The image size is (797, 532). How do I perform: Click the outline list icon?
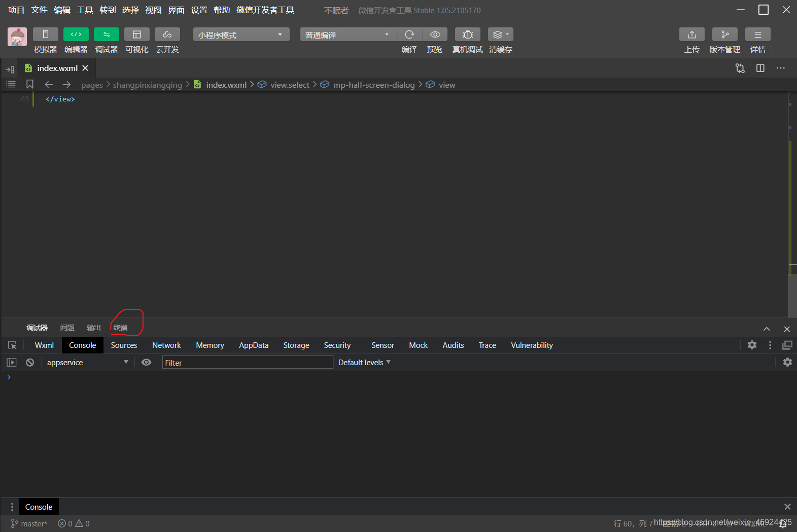pyautogui.click(x=11, y=84)
